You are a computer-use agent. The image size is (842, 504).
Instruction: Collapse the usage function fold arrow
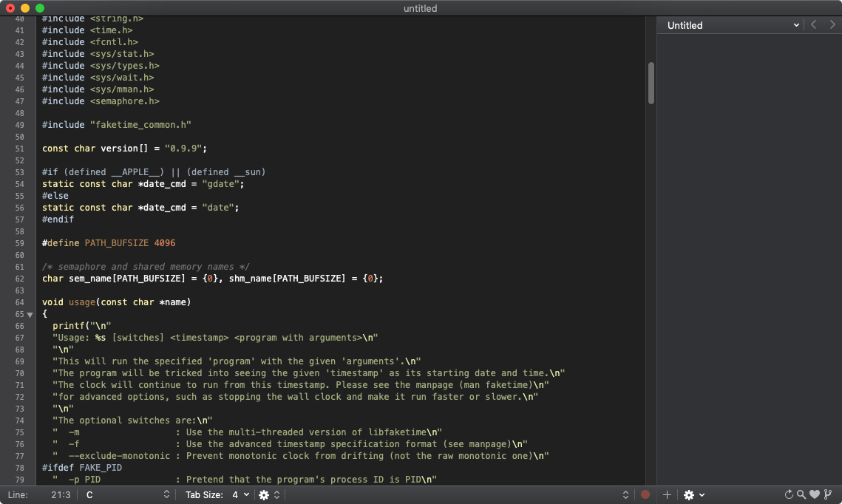click(x=30, y=314)
